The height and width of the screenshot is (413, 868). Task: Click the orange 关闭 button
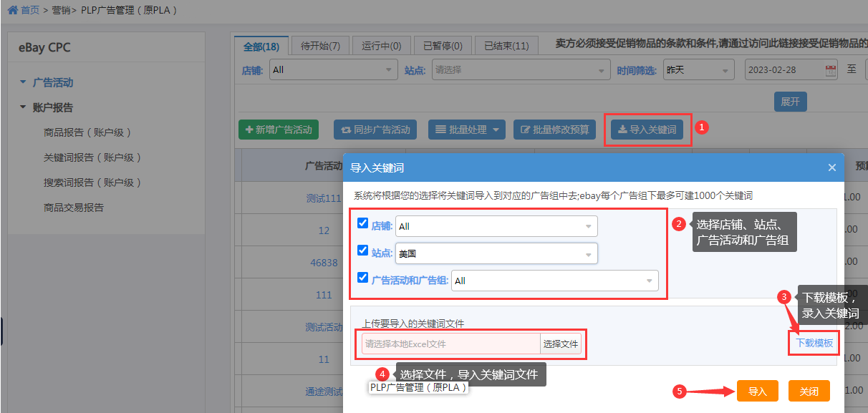[809, 392]
